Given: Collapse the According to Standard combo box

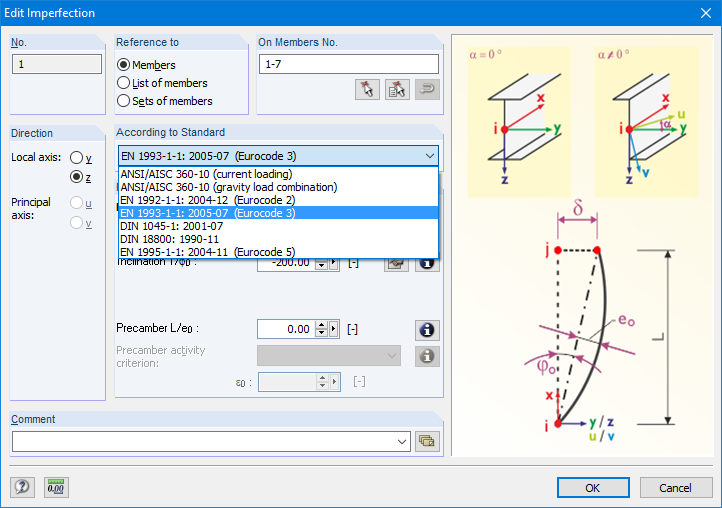Looking at the screenshot, I should 430,156.
